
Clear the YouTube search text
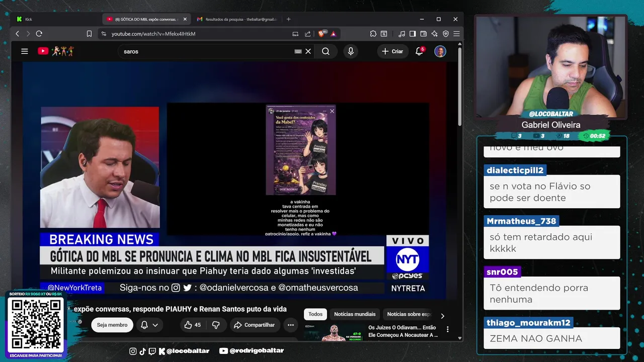coord(308,51)
